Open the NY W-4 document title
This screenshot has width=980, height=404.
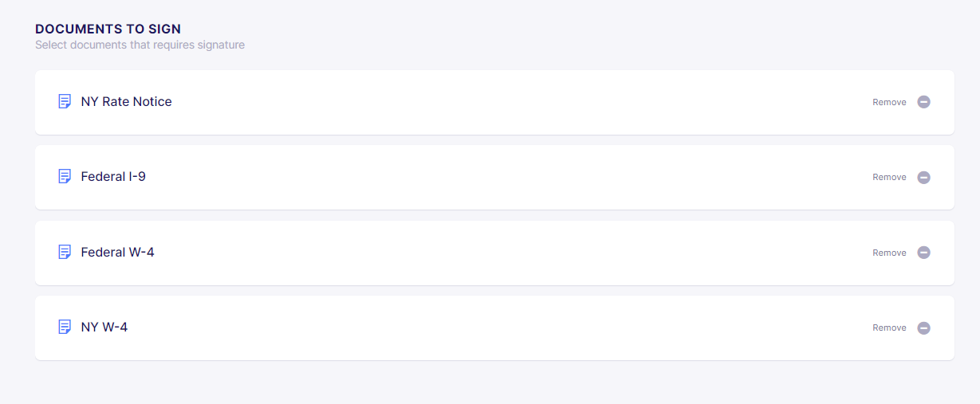104,328
